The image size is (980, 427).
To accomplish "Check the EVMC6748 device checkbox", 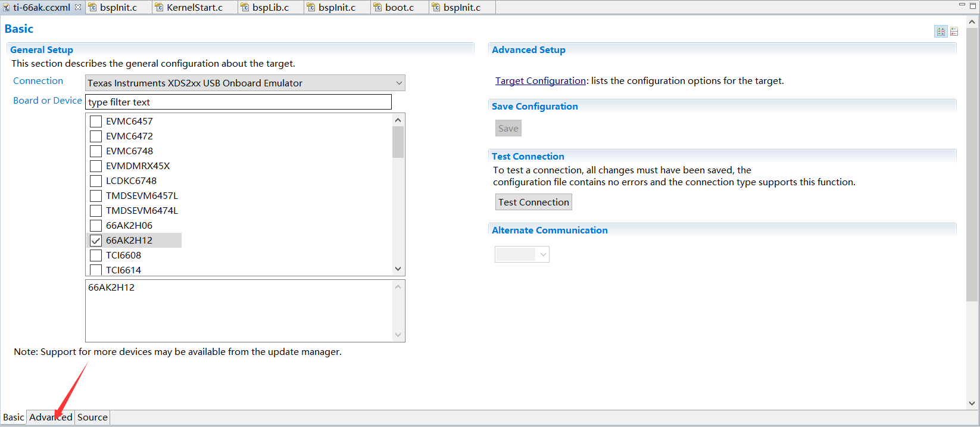I will coord(96,151).
